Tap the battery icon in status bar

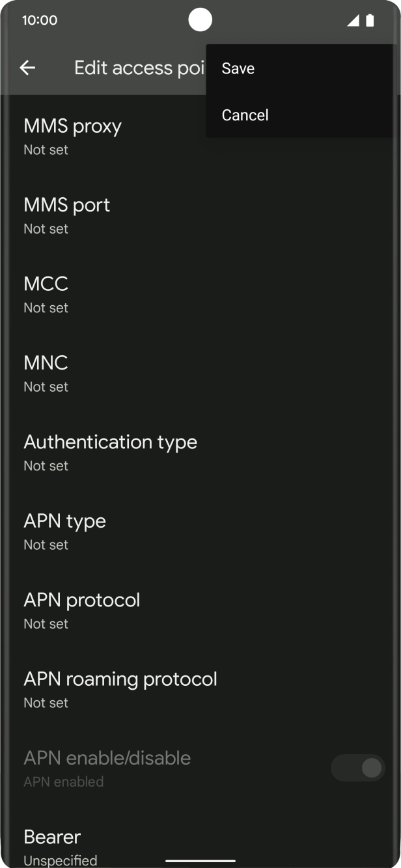click(370, 20)
